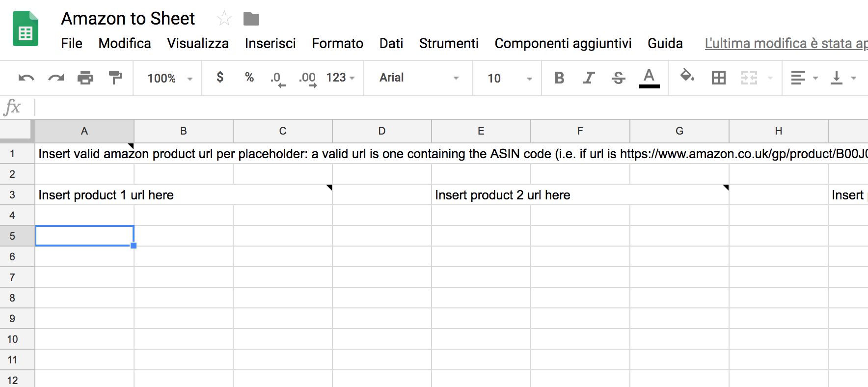Decrease decimal places button
Viewport: 868px width, 387px height.
click(278, 78)
